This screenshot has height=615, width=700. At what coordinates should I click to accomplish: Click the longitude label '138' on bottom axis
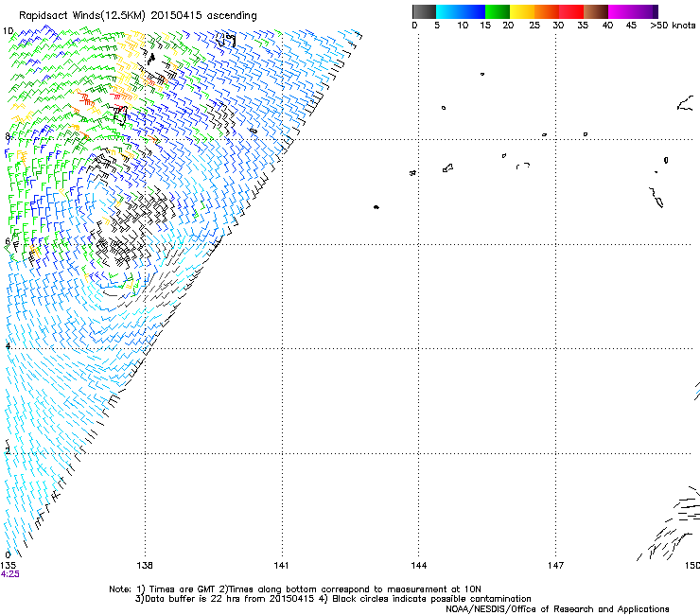[145, 566]
